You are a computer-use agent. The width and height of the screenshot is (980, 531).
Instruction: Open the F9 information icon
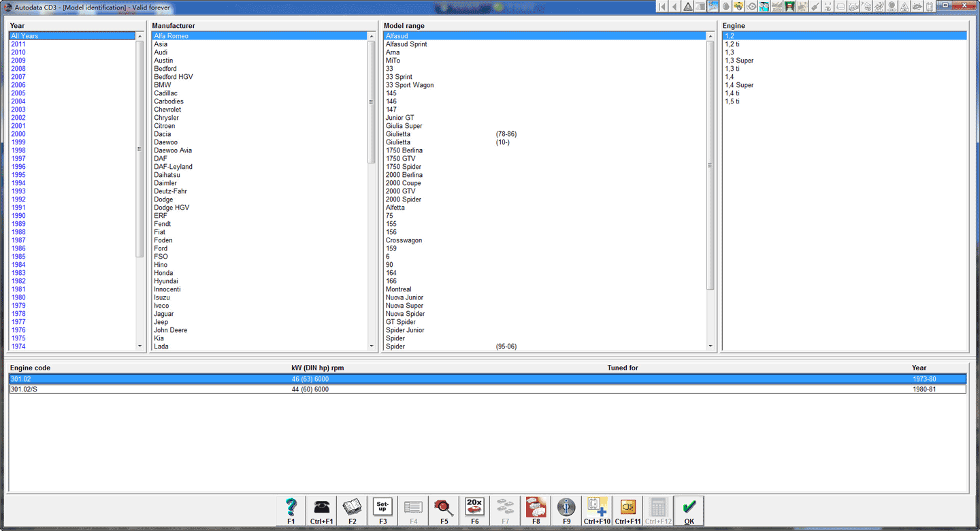(566, 511)
